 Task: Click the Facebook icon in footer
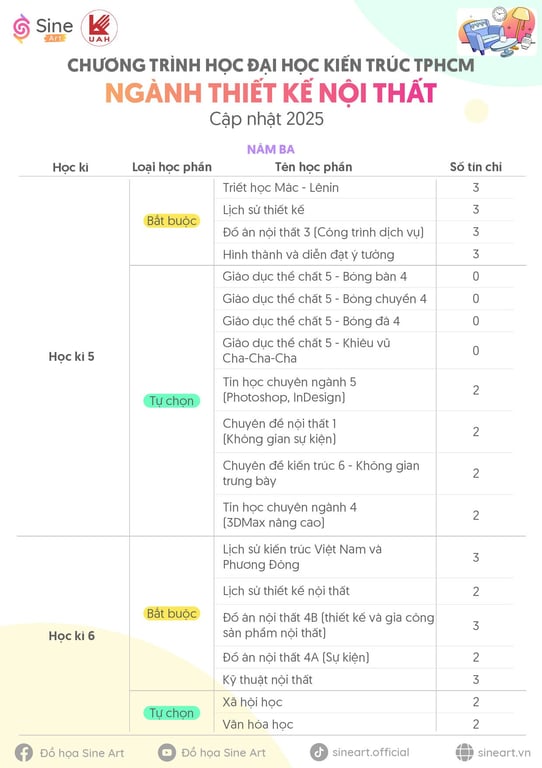click(x=24, y=752)
